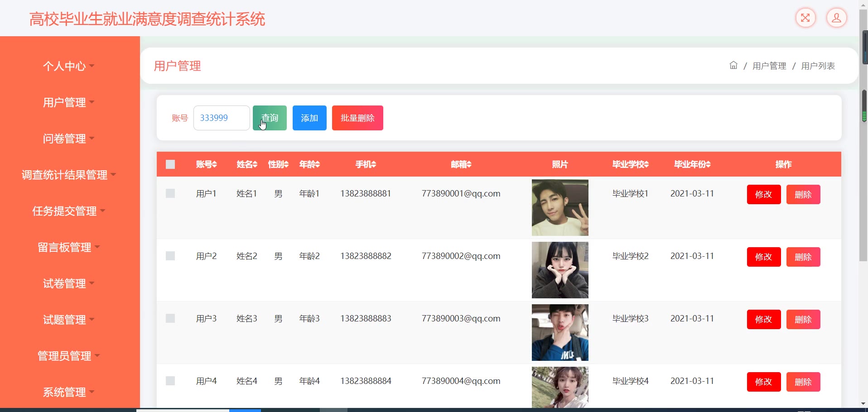Open the photo thumbnail of 用户4
This screenshot has height=412, width=868.
point(560,387)
